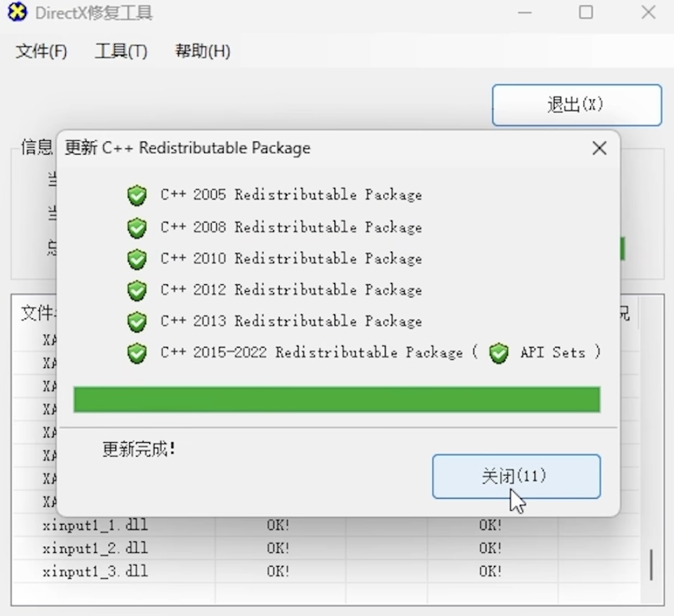Click the C++ 2013 green shield icon
This screenshot has height=616, width=674.
137,321
